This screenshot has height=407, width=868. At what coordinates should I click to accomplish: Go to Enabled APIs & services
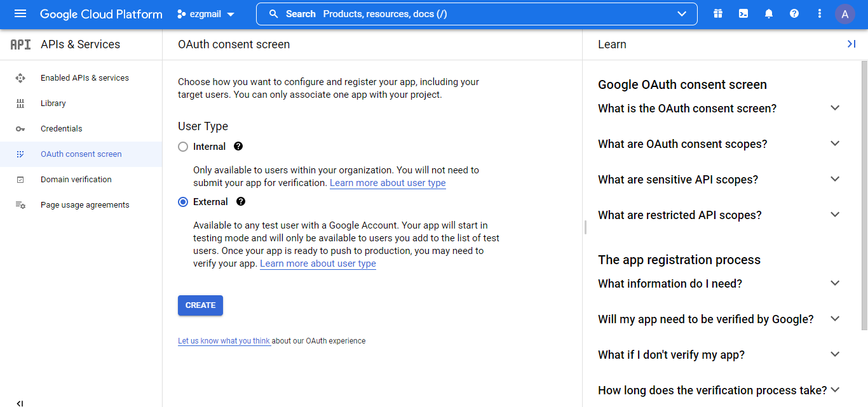(x=81, y=78)
